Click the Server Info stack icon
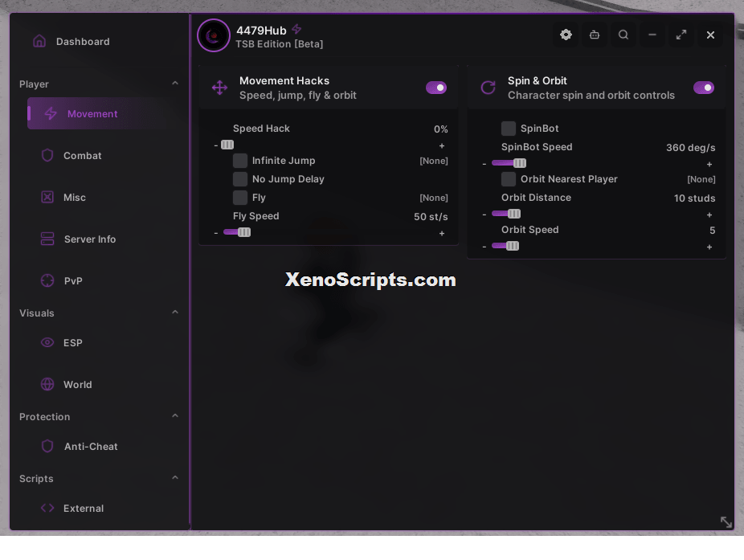The width and height of the screenshot is (744, 560). (x=47, y=239)
